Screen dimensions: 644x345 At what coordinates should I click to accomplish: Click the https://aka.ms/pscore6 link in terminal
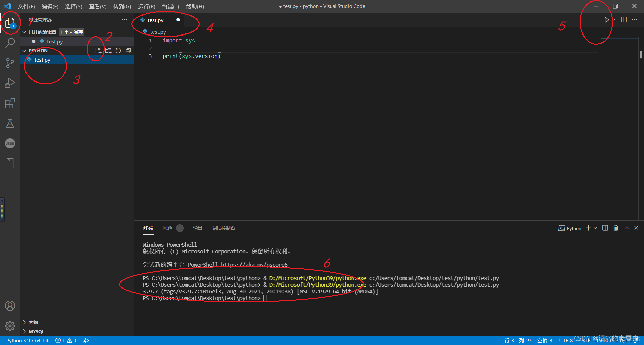tap(254, 265)
